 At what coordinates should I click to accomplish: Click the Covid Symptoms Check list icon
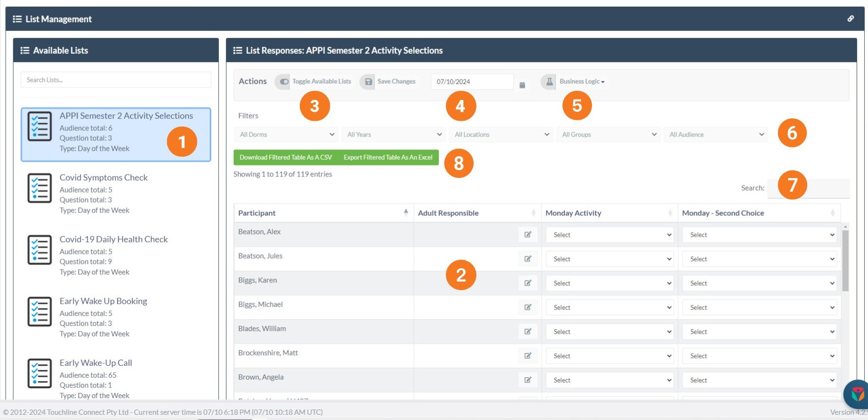click(39, 188)
